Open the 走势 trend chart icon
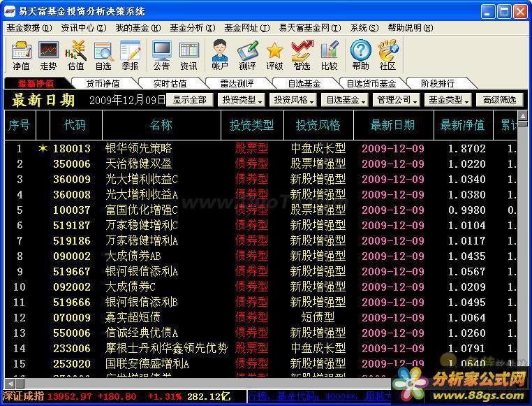The width and height of the screenshot is (532, 406). tap(48, 55)
